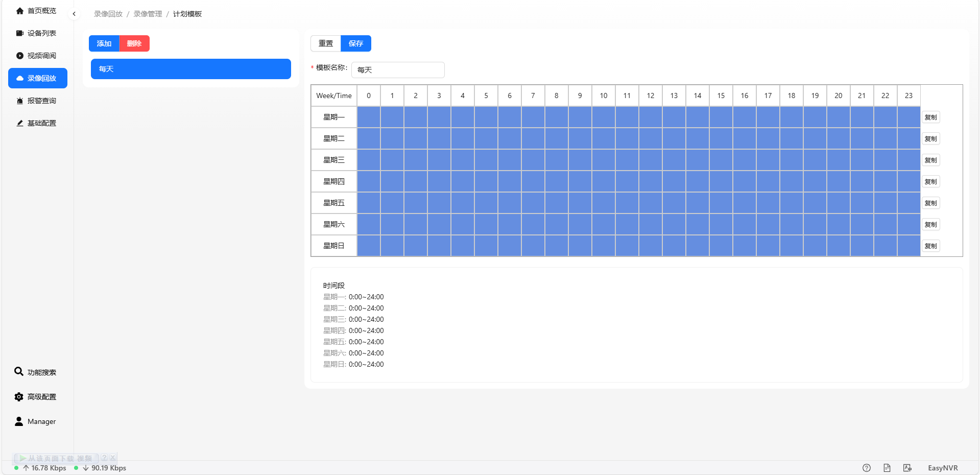Go to 视频调阅 video review page

(37, 56)
